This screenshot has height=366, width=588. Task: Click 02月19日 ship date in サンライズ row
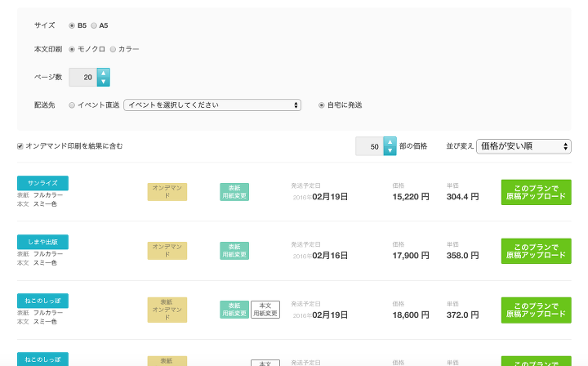330,197
